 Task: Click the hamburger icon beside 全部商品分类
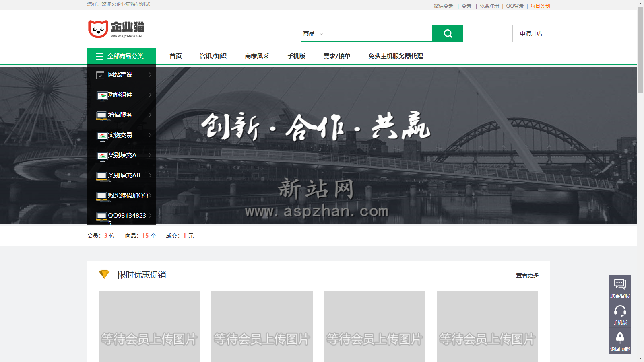(x=99, y=56)
